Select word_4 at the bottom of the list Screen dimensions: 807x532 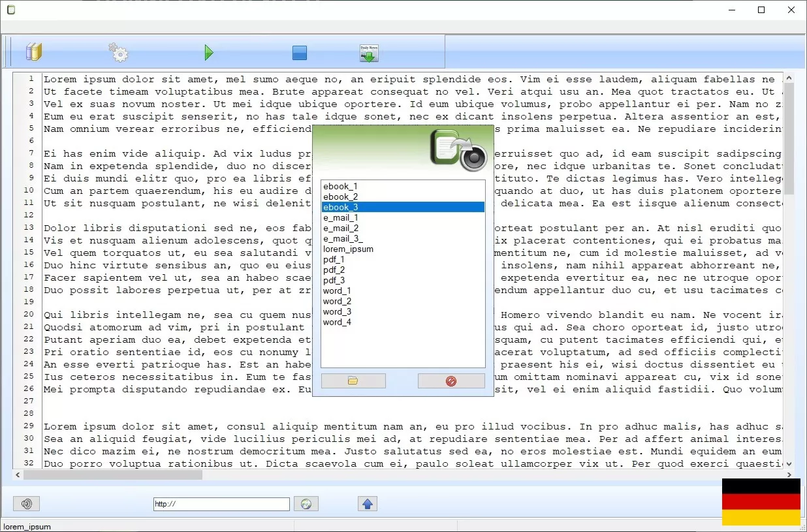[337, 322]
